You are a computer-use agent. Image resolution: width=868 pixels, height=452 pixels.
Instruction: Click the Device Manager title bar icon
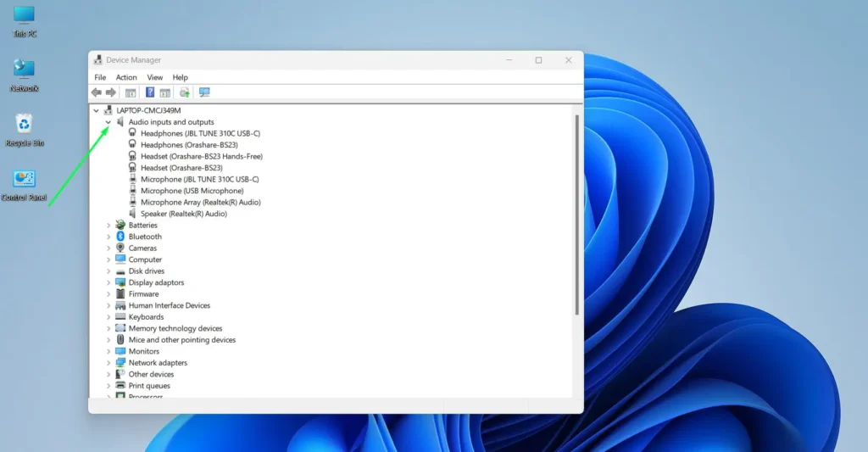pyautogui.click(x=98, y=60)
